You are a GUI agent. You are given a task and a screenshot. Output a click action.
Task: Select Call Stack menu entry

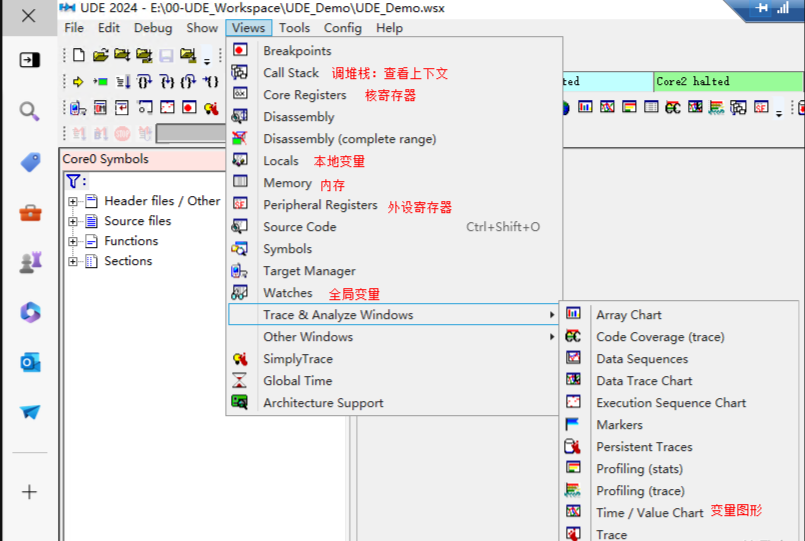394,73
